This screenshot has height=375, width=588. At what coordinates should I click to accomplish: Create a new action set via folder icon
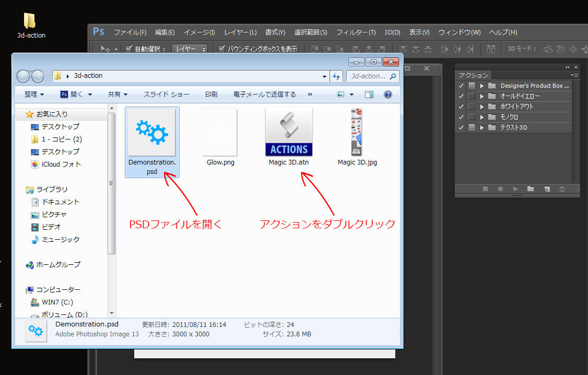[x=530, y=189]
